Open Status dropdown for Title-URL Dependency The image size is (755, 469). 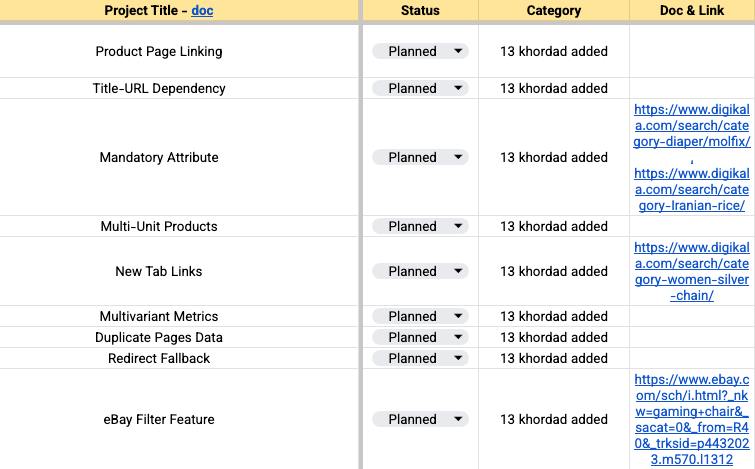pos(458,88)
